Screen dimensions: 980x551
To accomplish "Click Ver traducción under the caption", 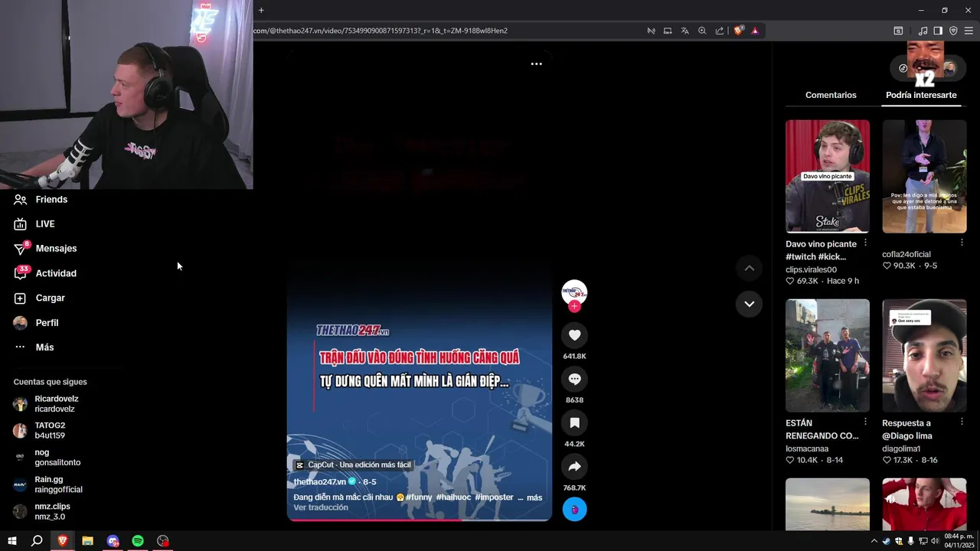I will [321, 507].
